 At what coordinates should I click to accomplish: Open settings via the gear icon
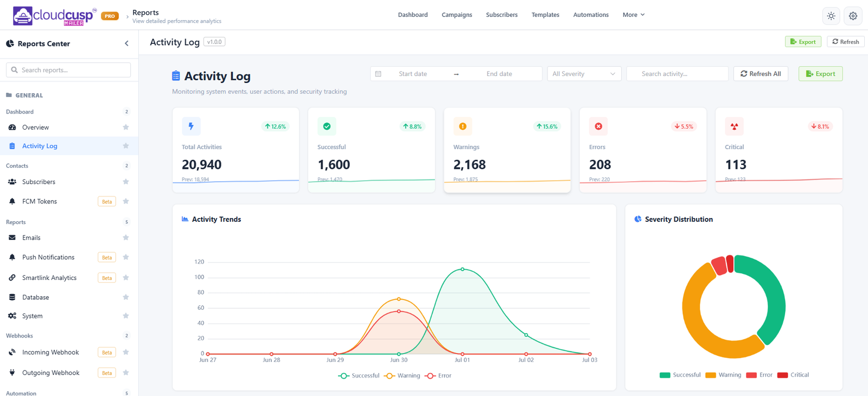point(853,16)
